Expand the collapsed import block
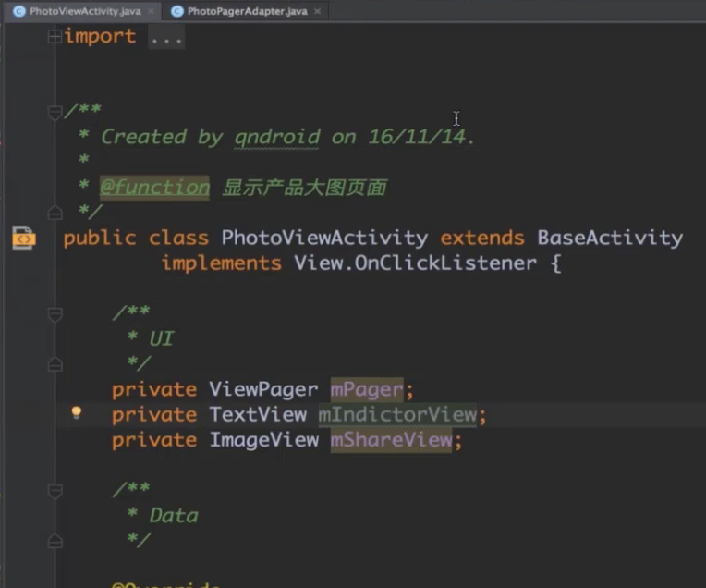The height and width of the screenshot is (588, 706). 55,36
